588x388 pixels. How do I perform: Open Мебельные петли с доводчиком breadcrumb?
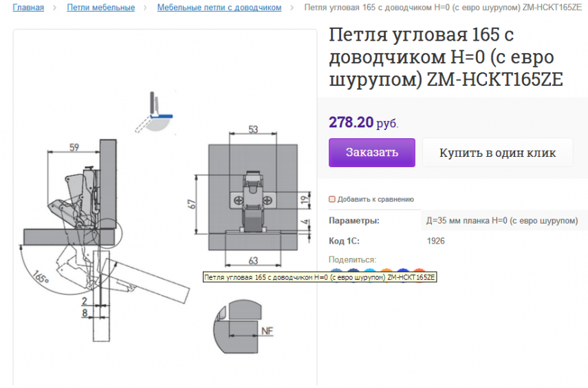(x=219, y=8)
